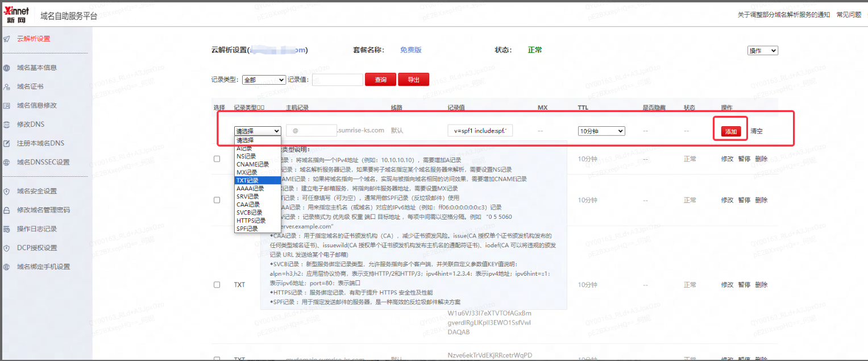The width and height of the screenshot is (868, 361).
Task: Expand the TTL 10分钟 dropdown
Action: [601, 131]
